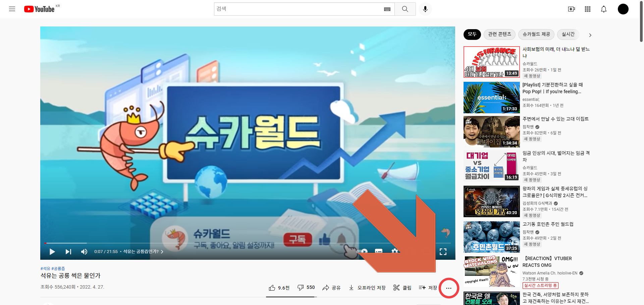Viewport: 644px width, 305px height.
Task: Open the 왕좌의 게임 thumbnail
Action: point(492,201)
